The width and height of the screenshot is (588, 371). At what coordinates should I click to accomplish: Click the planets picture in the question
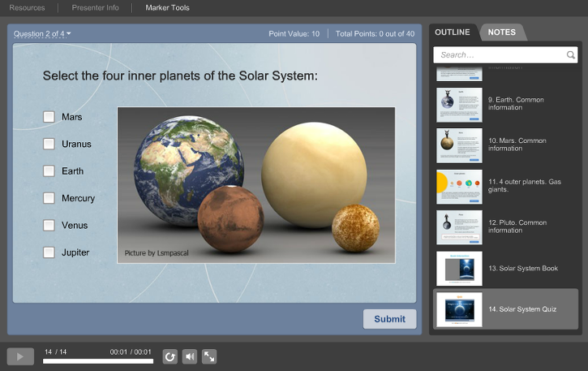pos(256,185)
